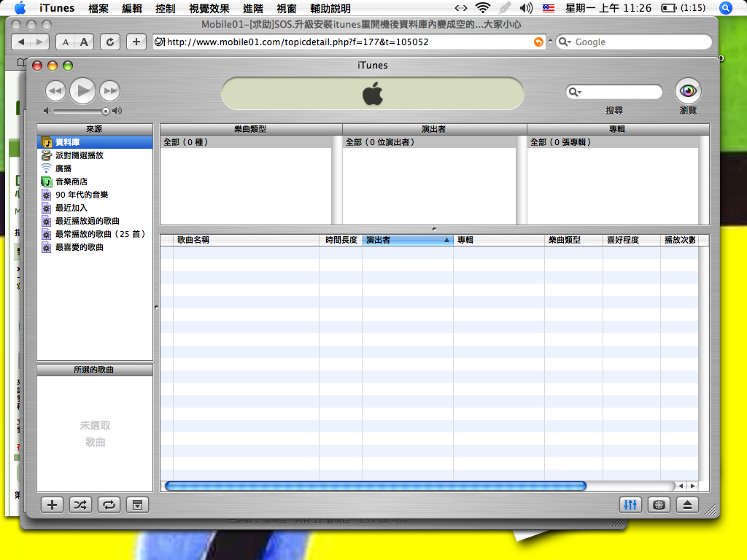This screenshot has height=560, width=747.
Task: Open the US flag input source menu
Action: [549, 8]
